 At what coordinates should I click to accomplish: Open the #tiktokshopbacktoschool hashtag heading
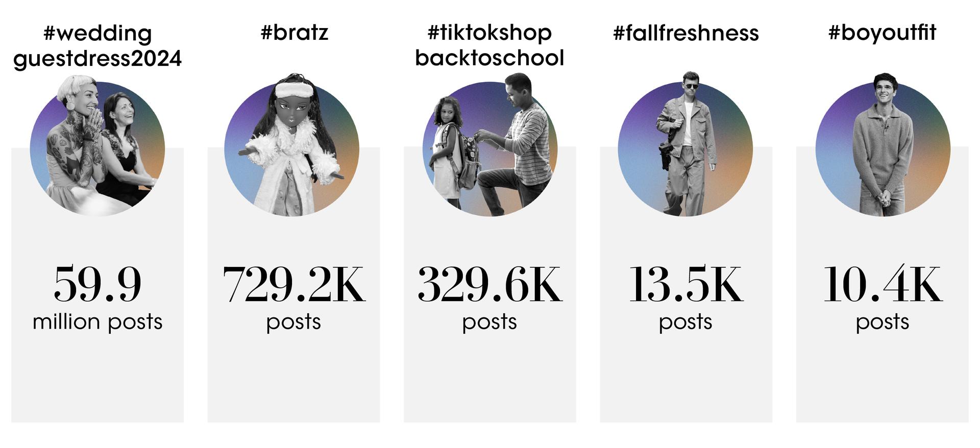[489, 45]
